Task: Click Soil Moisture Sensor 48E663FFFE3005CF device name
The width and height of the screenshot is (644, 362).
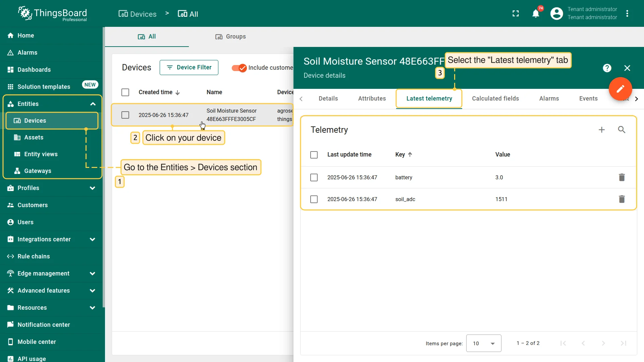Action: click(231, 115)
